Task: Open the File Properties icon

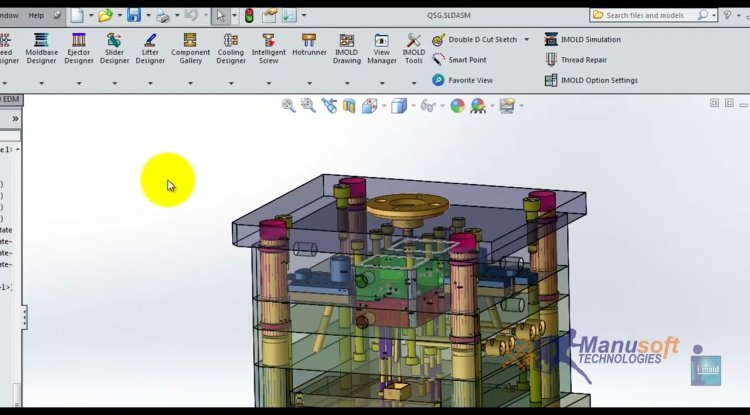Action: coord(269,15)
